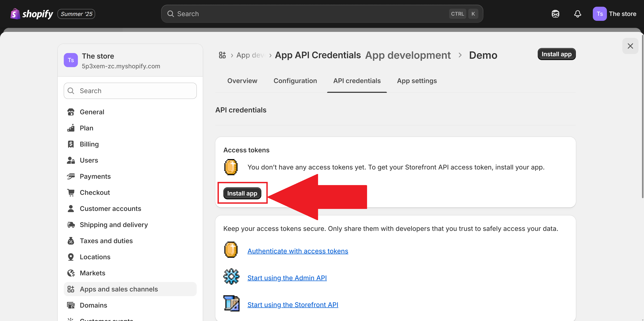This screenshot has height=321, width=644.
Task: Switch to the Configuration tab
Action: click(295, 81)
